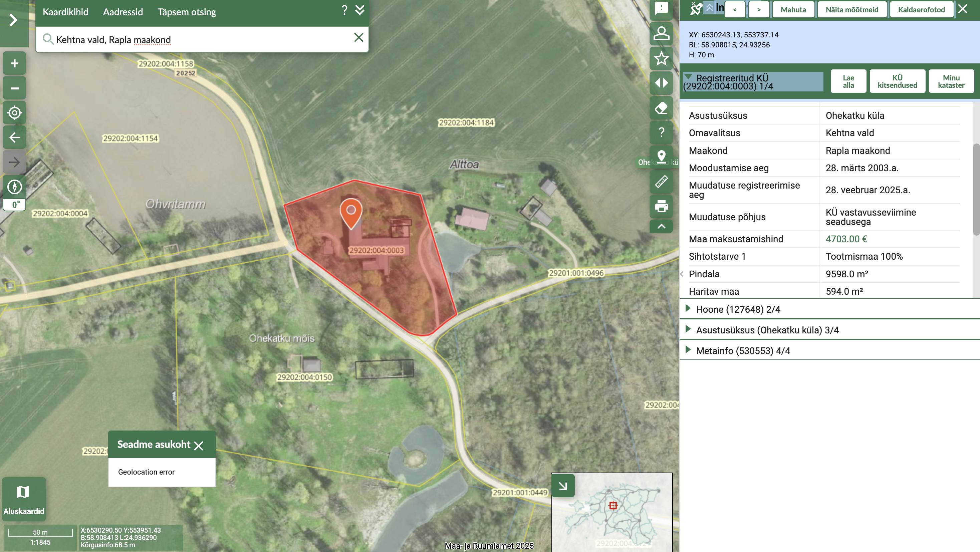This screenshot has width=980, height=552.
Task: Click inside the address search field
Action: point(202,40)
